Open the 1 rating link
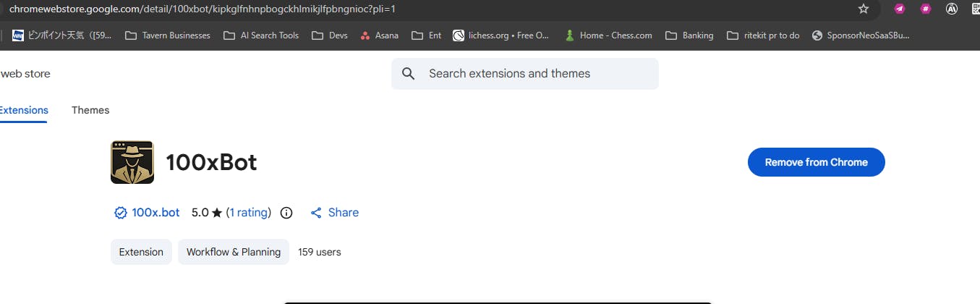Image resolution: width=980 pixels, height=304 pixels. click(x=249, y=213)
